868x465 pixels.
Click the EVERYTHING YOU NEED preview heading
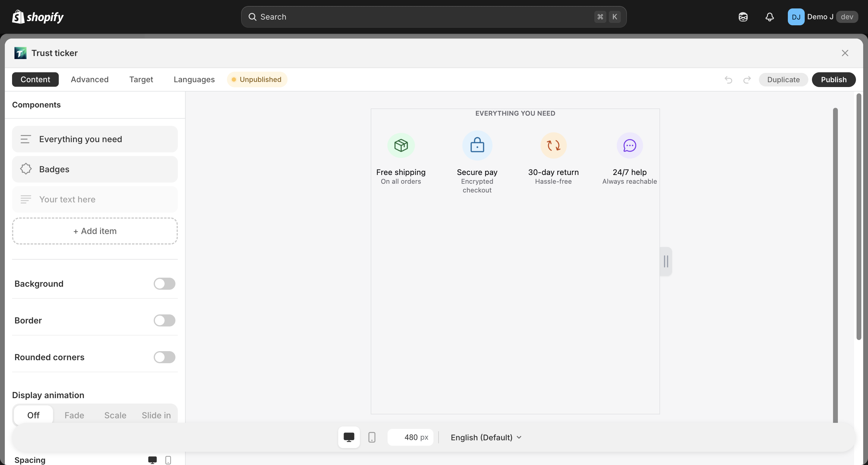coord(515,114)
